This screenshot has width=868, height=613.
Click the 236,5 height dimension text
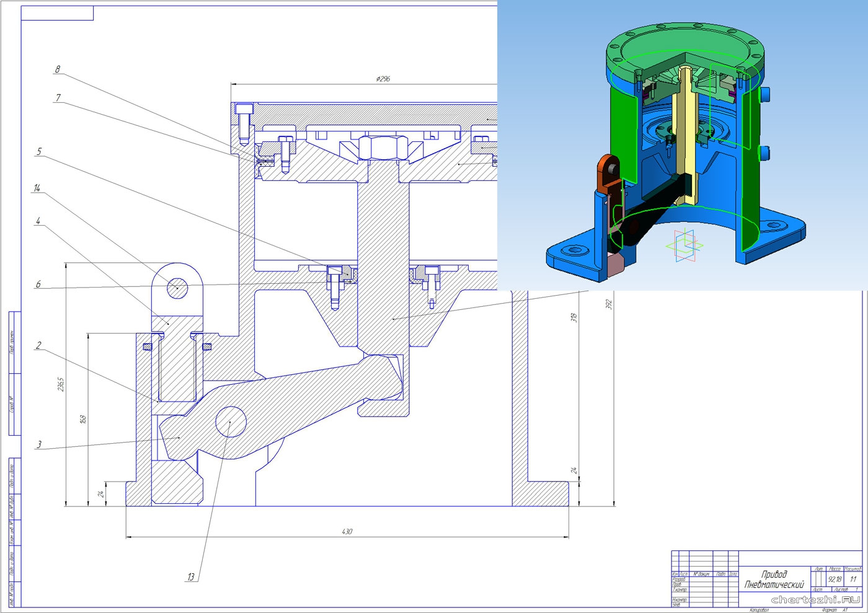(x=61, y=384)
